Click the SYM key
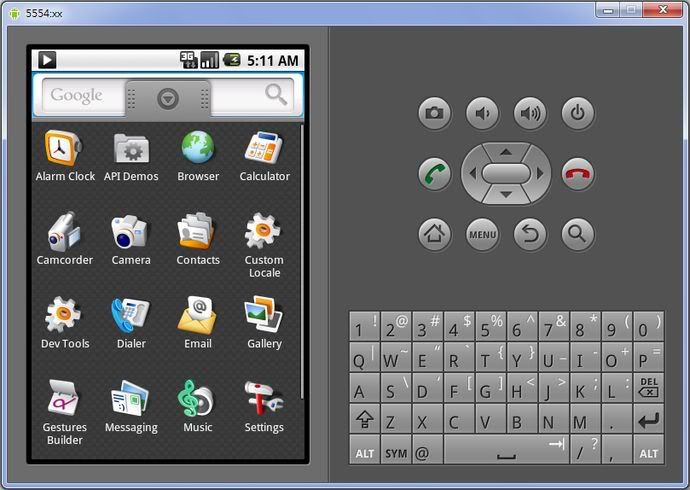Image resolution: width=690 pixels, height=490 pixels. (396, 450)
